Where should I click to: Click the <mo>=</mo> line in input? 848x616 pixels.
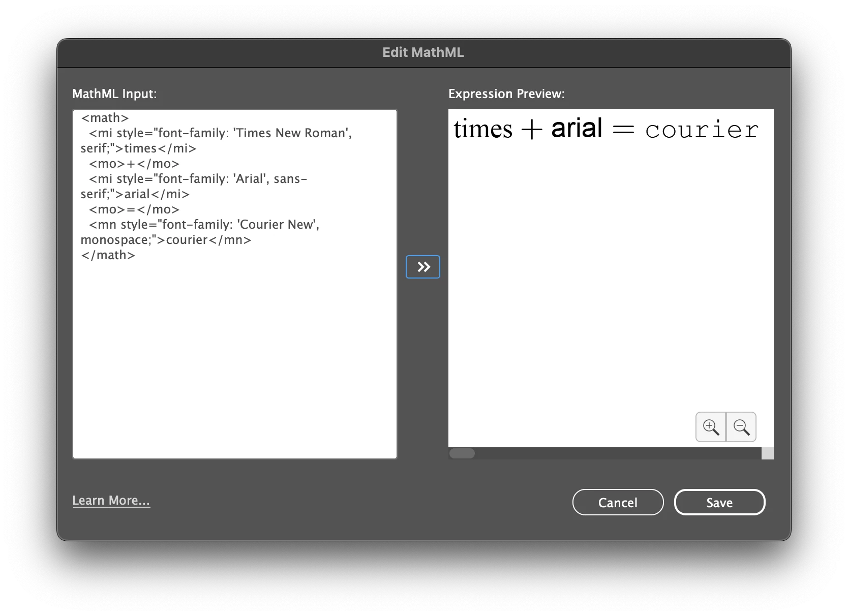(x=134, y=209)
